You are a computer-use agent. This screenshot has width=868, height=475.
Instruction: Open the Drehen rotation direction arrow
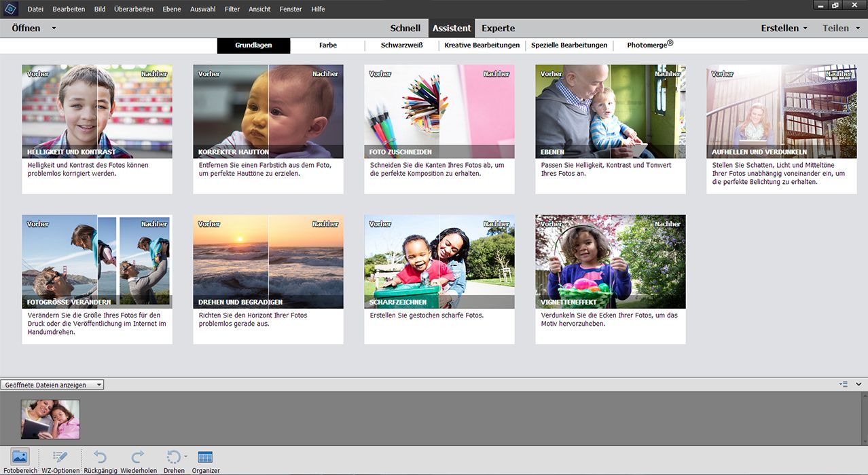pos(185,456)
